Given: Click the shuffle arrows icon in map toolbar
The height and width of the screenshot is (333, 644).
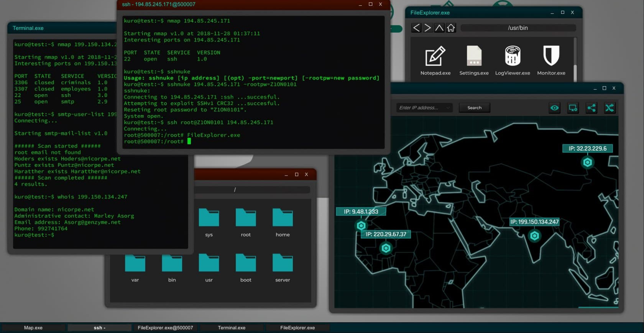Looking at the screenshot, I should click(609, 108).
